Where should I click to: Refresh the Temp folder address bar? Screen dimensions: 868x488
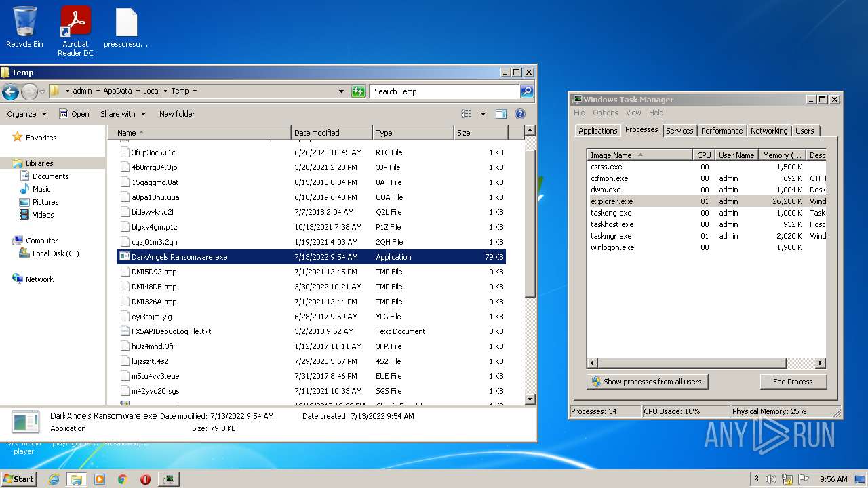click(x=358, y=91)
